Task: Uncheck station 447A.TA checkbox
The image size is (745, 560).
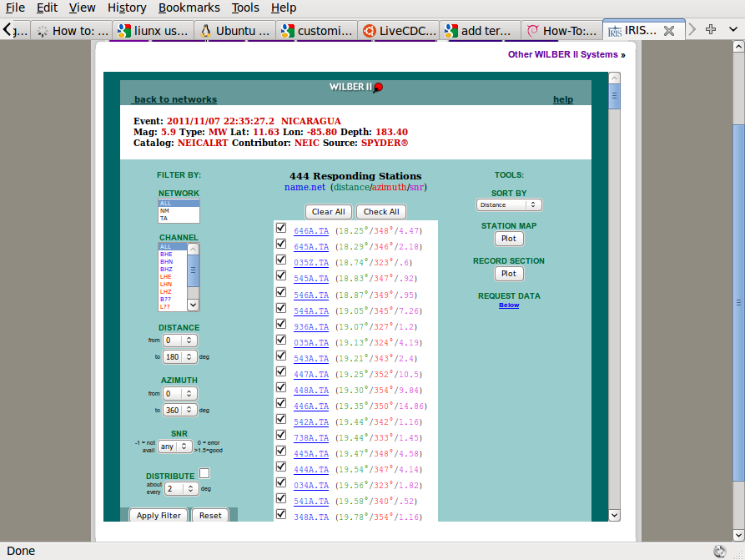Action: point(281,371)
